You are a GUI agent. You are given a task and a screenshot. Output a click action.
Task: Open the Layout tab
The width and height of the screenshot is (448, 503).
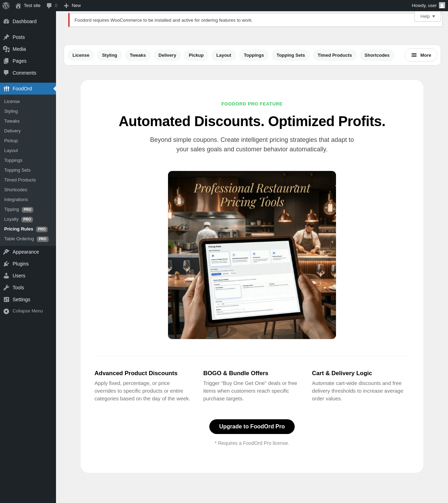tap(224, 55)
